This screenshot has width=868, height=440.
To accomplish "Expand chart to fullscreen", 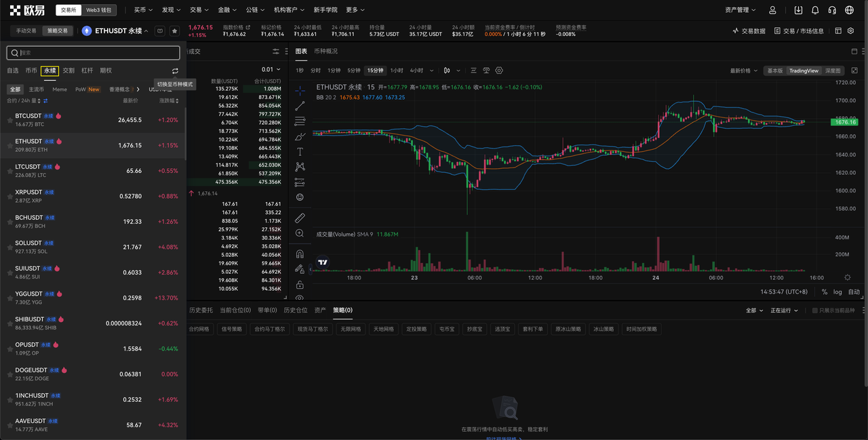I will point(854,71).
